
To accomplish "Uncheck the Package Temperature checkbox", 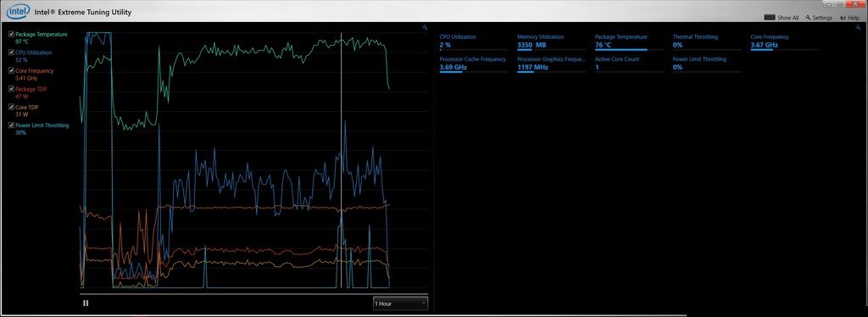I will pos(12,34).
